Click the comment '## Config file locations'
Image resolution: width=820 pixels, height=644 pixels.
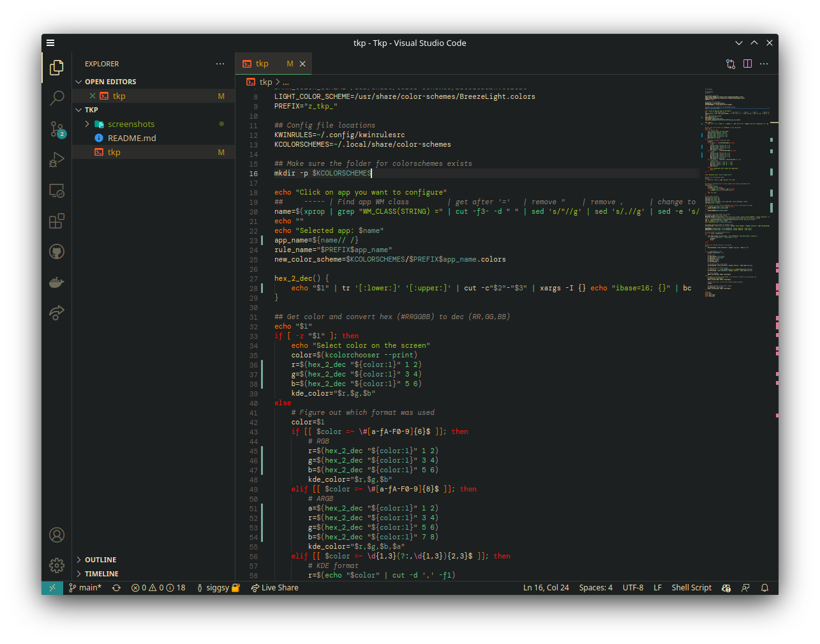click(325, 125)
